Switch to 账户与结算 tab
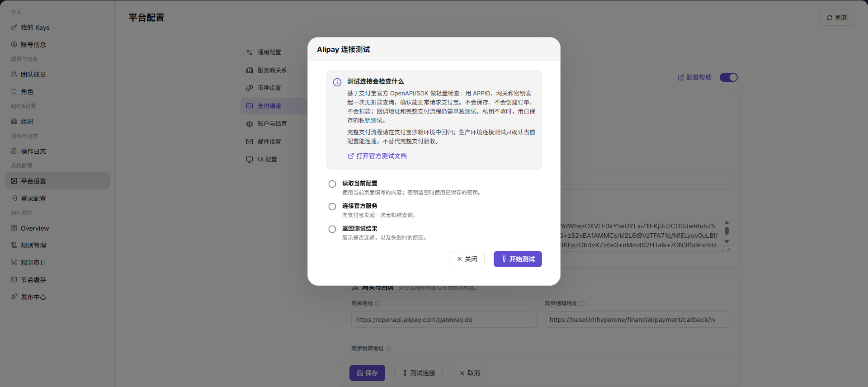The height and width of the screenshot is (387, 868). pyautogui.click(x=274, y=123)
